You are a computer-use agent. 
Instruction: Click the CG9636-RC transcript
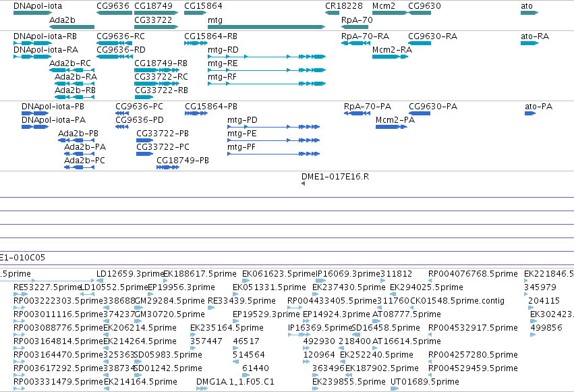coord(114,43)
